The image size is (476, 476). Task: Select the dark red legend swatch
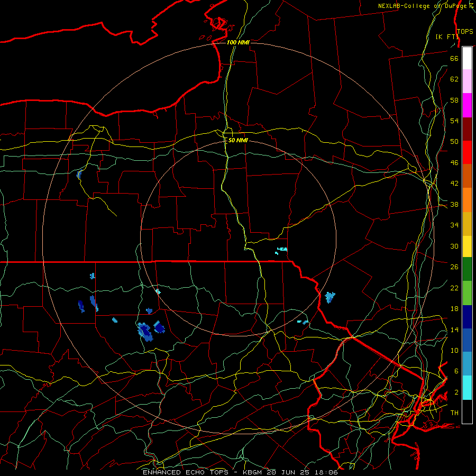(x=467, y=129)
